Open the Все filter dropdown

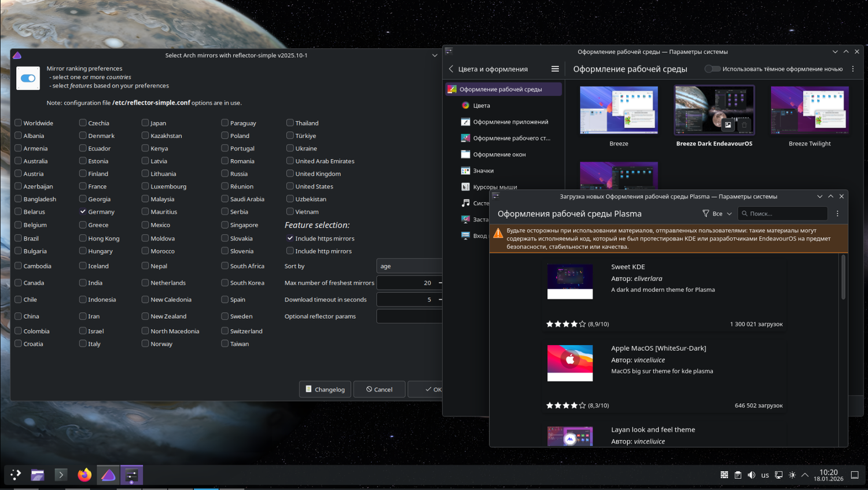click(718, 213)
